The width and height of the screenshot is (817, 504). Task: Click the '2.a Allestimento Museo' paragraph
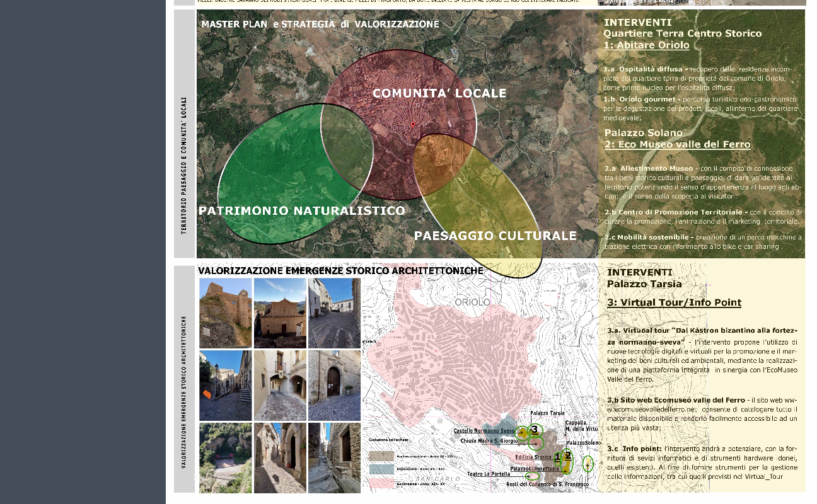(x=702, y=182)
